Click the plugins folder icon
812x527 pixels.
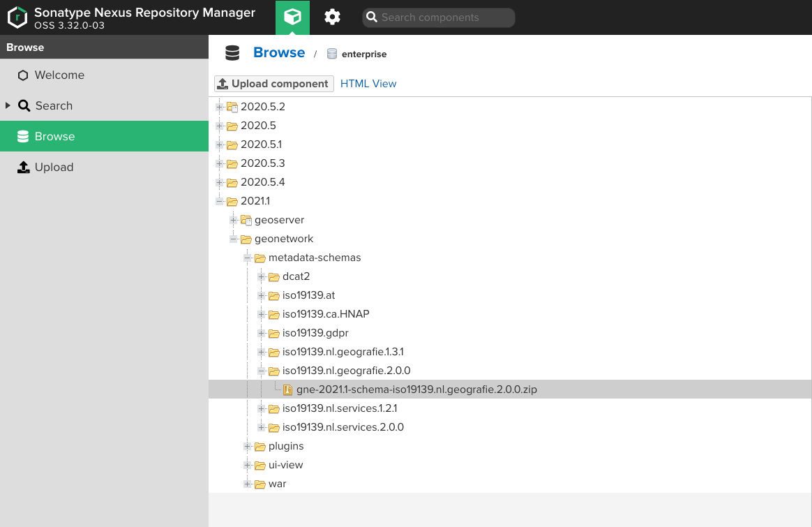click(x=260, y=447)
